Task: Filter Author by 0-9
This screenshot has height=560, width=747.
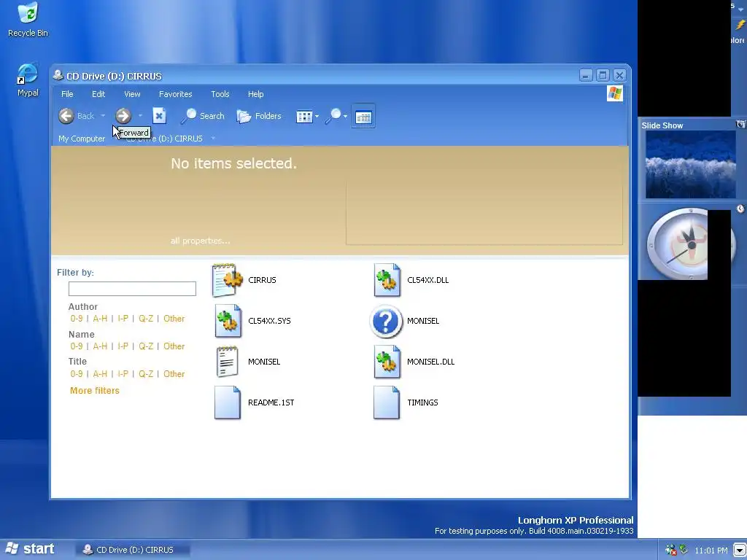Action: (x=76, y=319)
